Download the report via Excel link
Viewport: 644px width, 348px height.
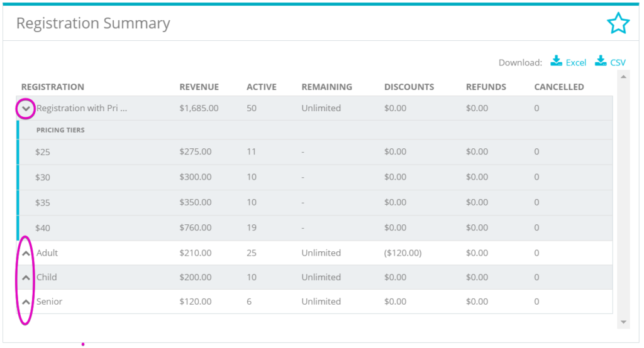click(576, 63)
